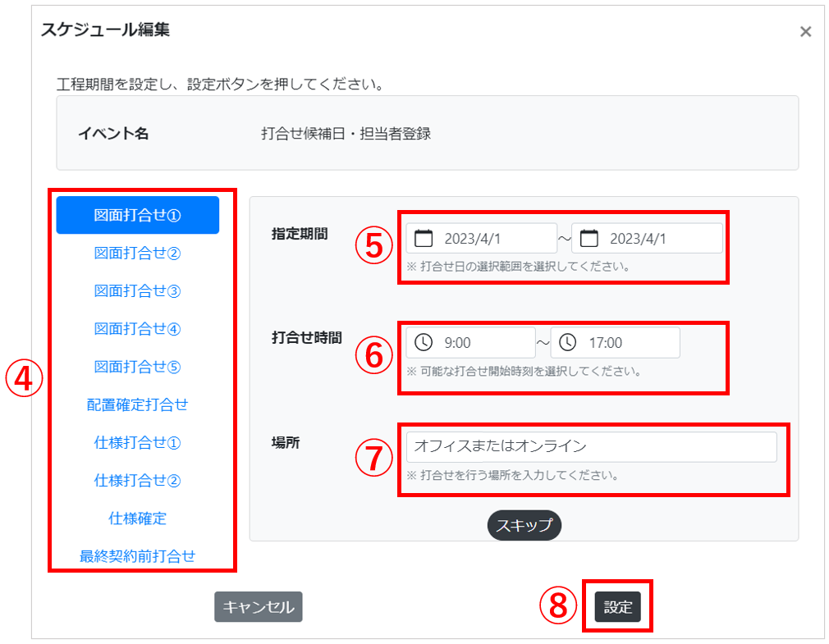
Task: Open the 図面打合せ③ item
Action: [137, 291]
